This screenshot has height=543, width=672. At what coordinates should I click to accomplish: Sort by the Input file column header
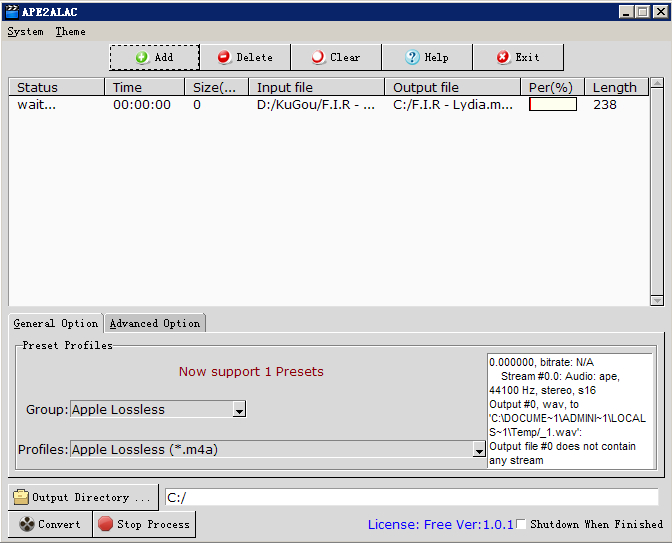[x=315, y=87]
